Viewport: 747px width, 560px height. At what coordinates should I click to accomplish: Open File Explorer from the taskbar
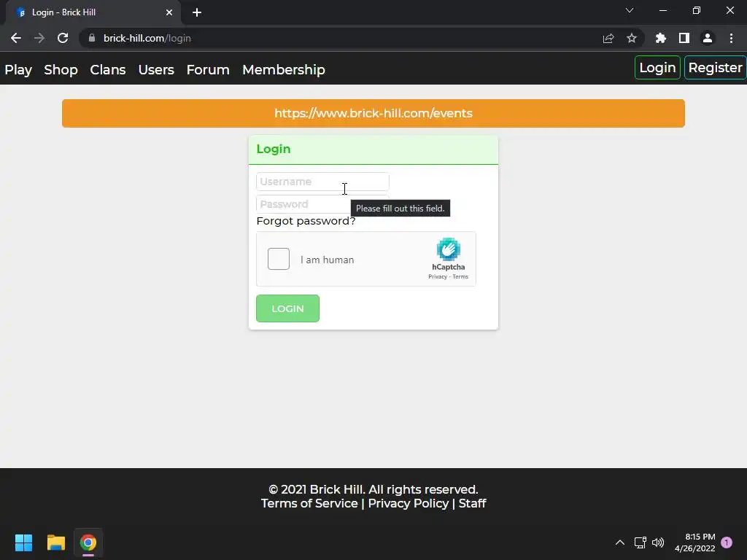pos(55,542)
